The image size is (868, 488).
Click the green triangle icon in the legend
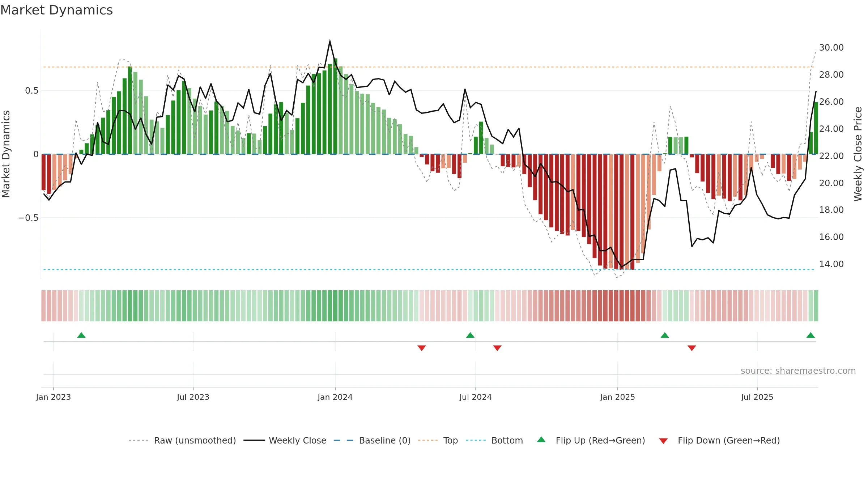point(541,440)
